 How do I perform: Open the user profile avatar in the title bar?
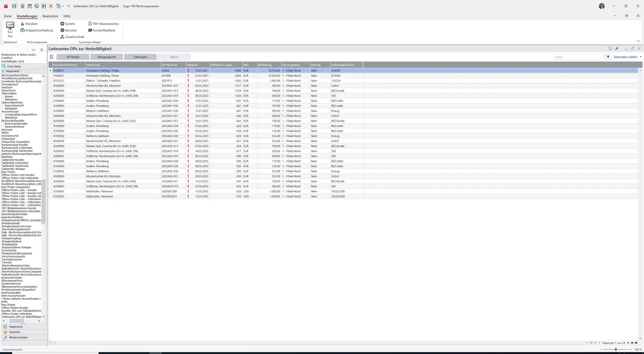pos(602,6)
